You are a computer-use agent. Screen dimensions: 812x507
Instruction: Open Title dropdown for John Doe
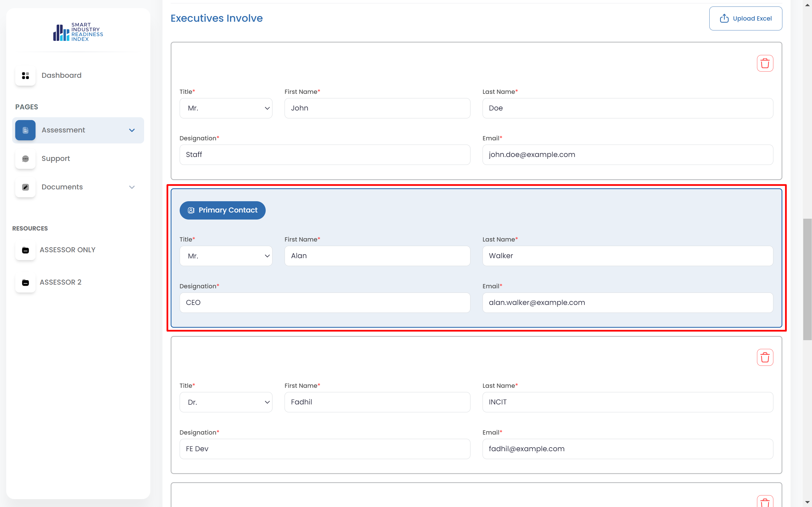[x=226, y=108]
